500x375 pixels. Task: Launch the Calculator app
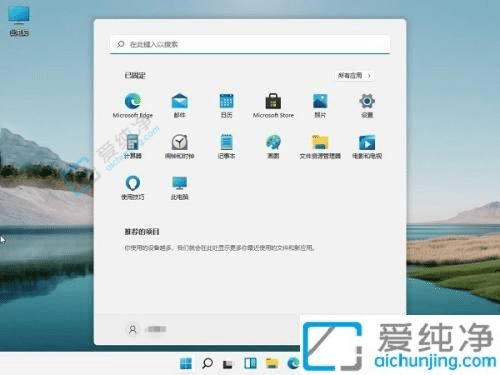point(133,146)
